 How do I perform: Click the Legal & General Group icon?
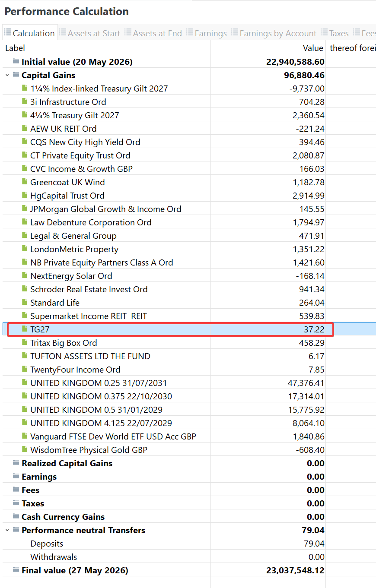click(25, 235)
